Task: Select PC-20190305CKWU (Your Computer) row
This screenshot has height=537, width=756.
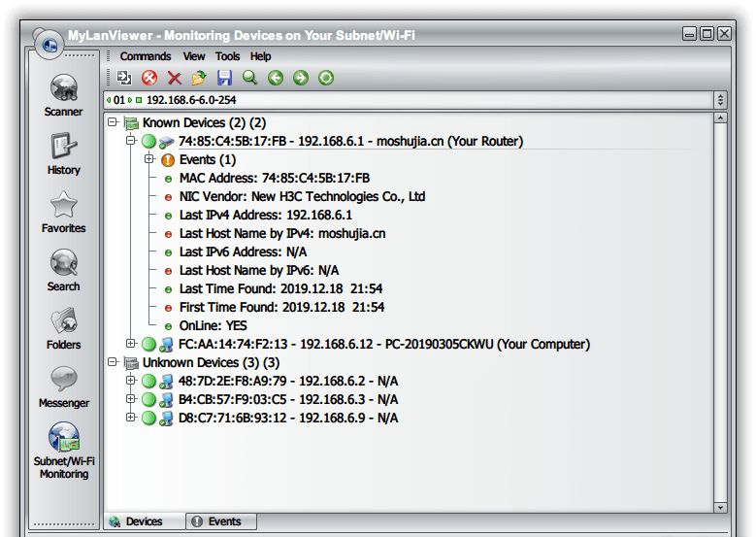Action: (384, 345)
